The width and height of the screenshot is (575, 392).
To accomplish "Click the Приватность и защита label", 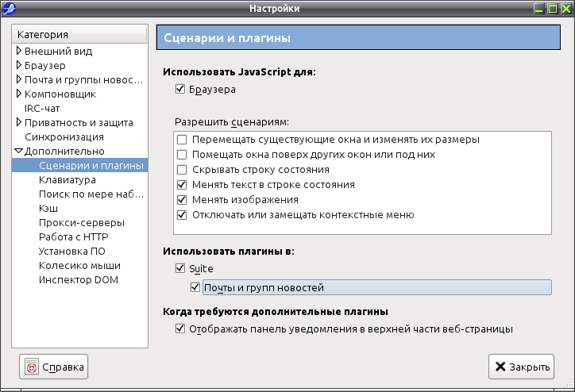I will (79, 123).
